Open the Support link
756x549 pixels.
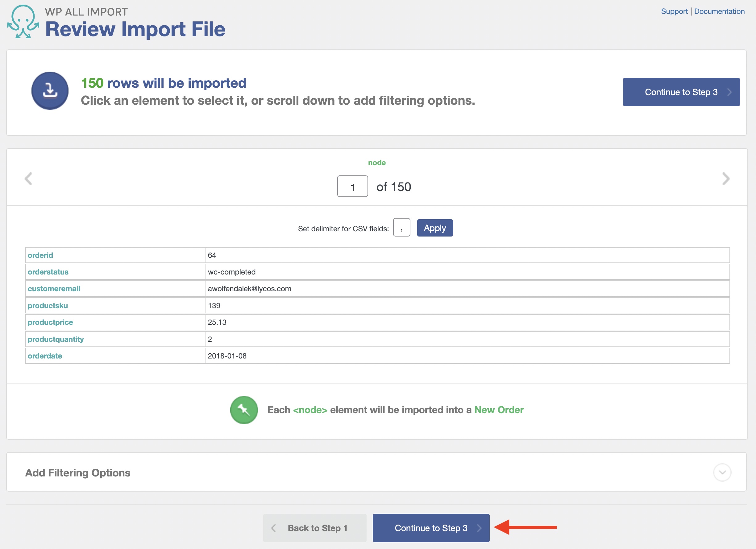(674, 11)
